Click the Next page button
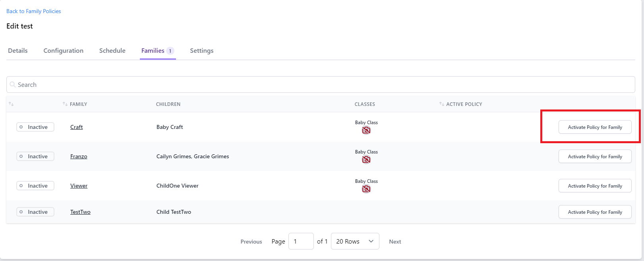644x261 pixels. click(x=395, y=242)
